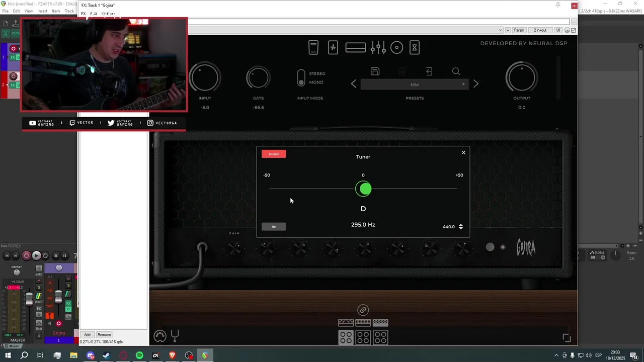Click the Param button
This screenshot has width=644, height=362.
[x=519, y=30]
